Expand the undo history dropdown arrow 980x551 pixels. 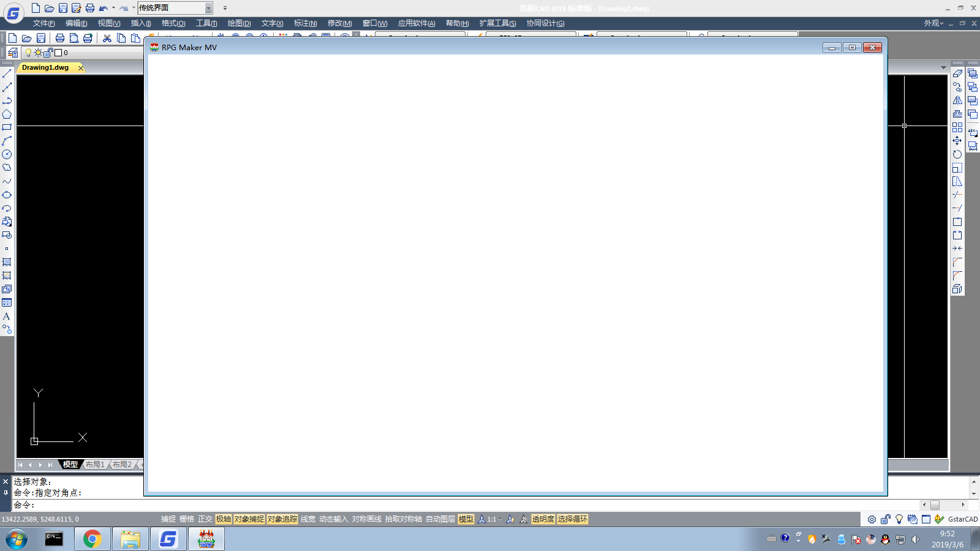click(x=113, y=8)
